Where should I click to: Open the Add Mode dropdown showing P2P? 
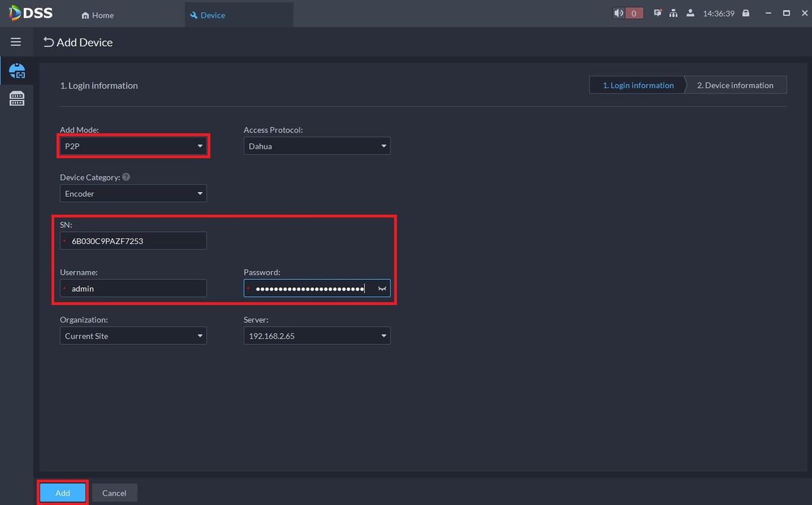(133, 146)
